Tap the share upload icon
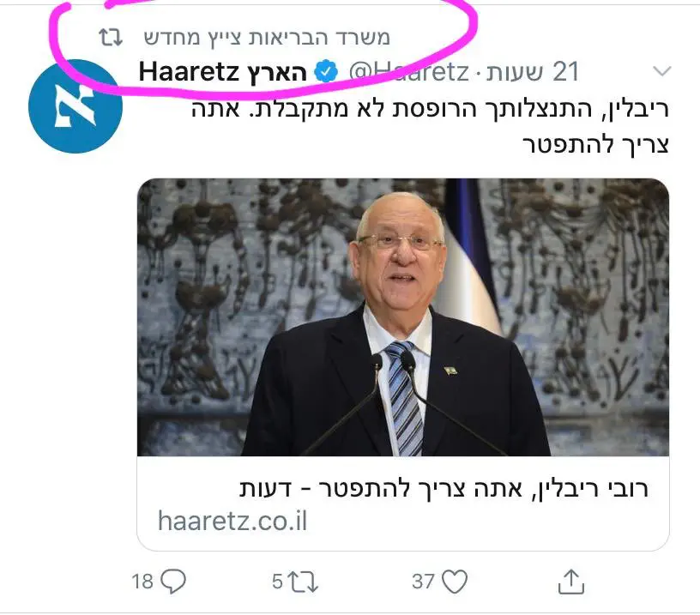The width and height of the screenshot is (700, 615). pos(571,582)
